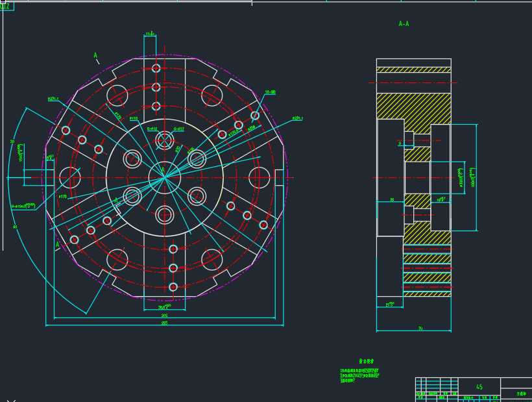The height and width of the screenshot is (402, 532).
Task: Click the 18-M8 threaded hole callout
Action: [270, 92]
